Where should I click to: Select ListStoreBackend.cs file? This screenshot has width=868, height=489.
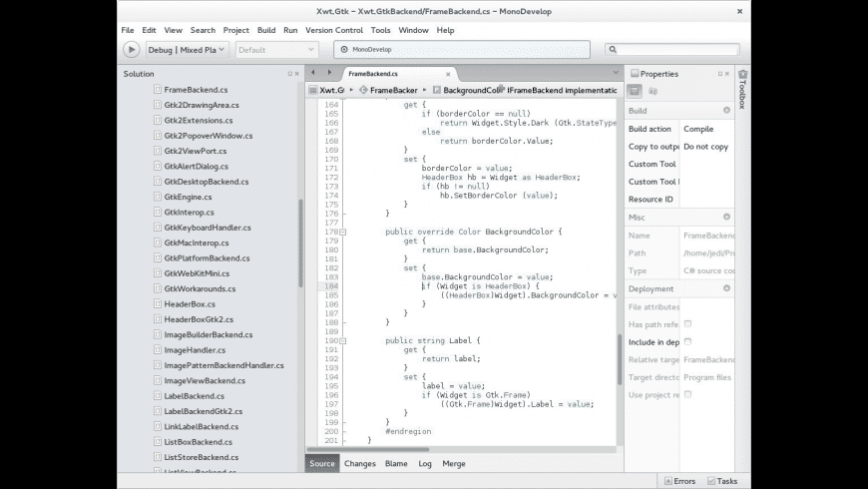(201, 457)
